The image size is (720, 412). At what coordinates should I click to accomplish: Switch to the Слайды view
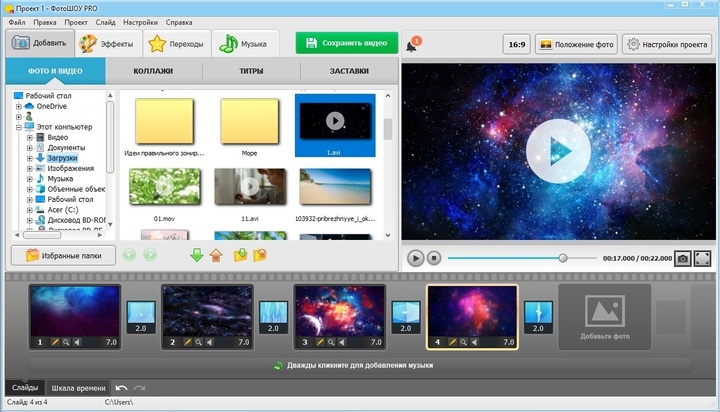point(25,388)
